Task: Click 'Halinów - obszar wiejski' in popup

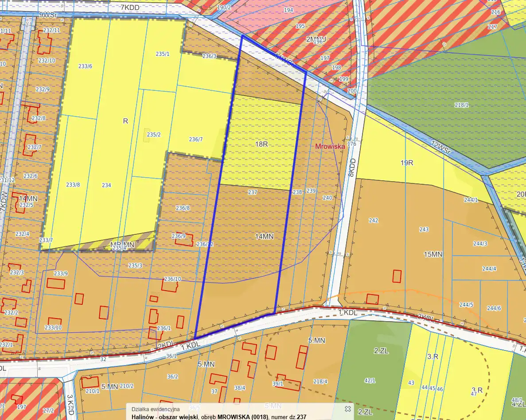Action: click(164, 417)
